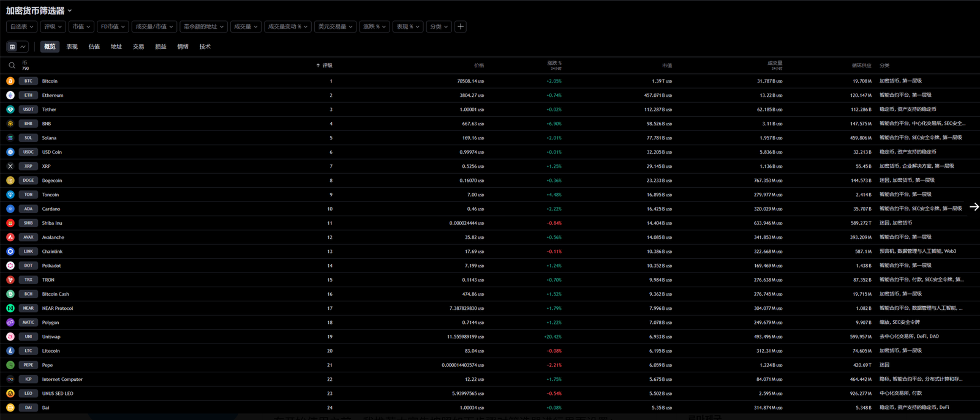Switch to table view mode
The width and height of the screenshot is (980, 420).
tap(12, 47)
